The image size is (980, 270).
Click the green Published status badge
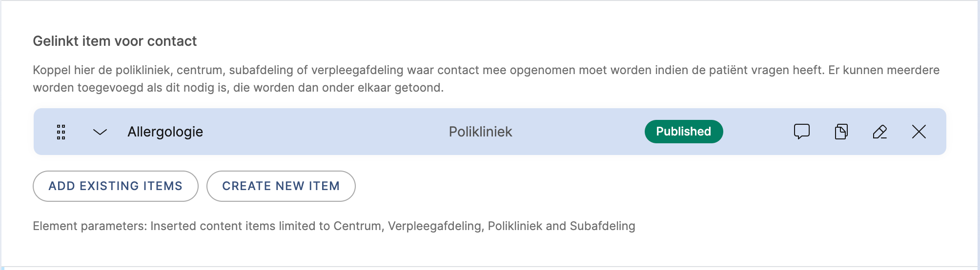(x=683, y=132)
